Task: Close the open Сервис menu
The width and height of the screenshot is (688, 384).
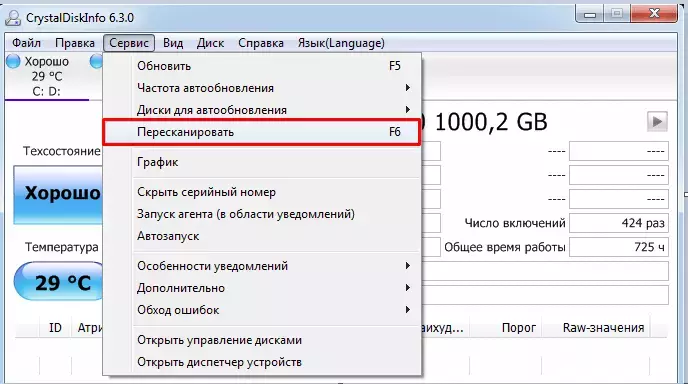Action: pyautogui.click(x=129, y=43)
